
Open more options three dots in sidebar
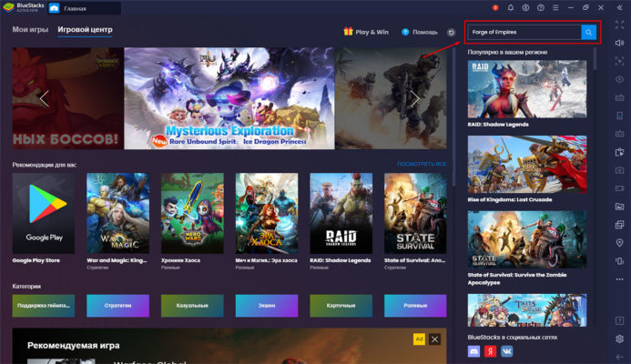point(620,279)
